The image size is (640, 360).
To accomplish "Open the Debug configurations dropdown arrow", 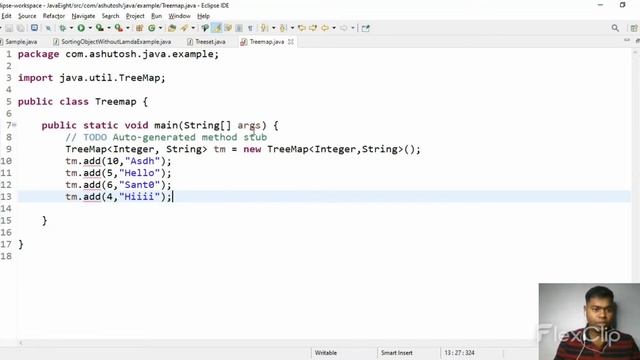I will 71,28.
